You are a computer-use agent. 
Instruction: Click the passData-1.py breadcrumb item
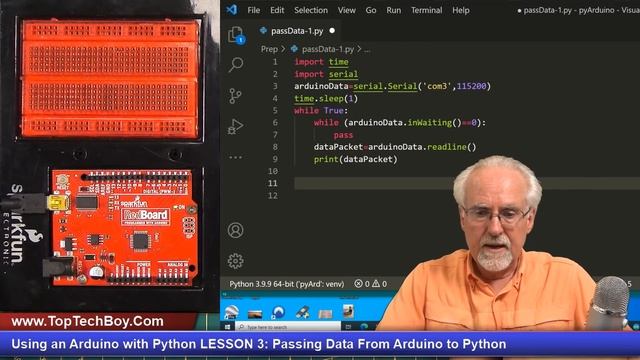[328, 49]
